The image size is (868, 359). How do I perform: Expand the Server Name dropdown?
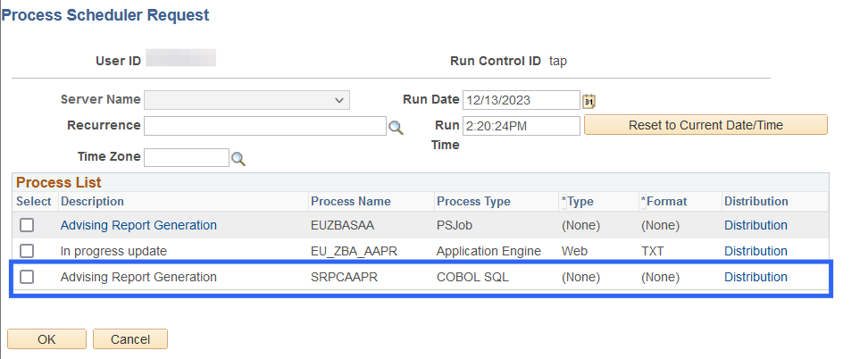point(246,100)
